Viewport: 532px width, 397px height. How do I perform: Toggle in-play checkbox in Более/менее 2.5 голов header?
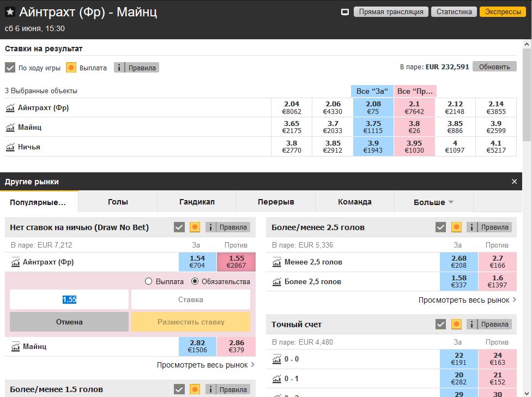441,227
